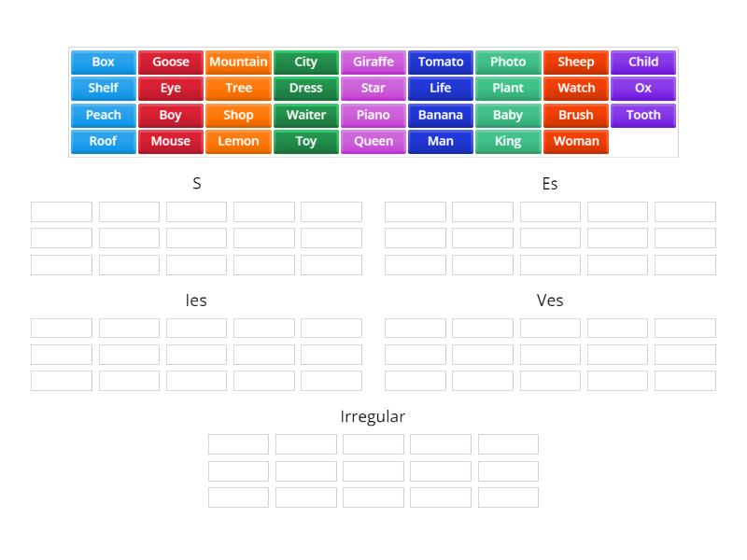Select the Ox word tile
This screenshot has width=747, height=560.
click(643, 89)
